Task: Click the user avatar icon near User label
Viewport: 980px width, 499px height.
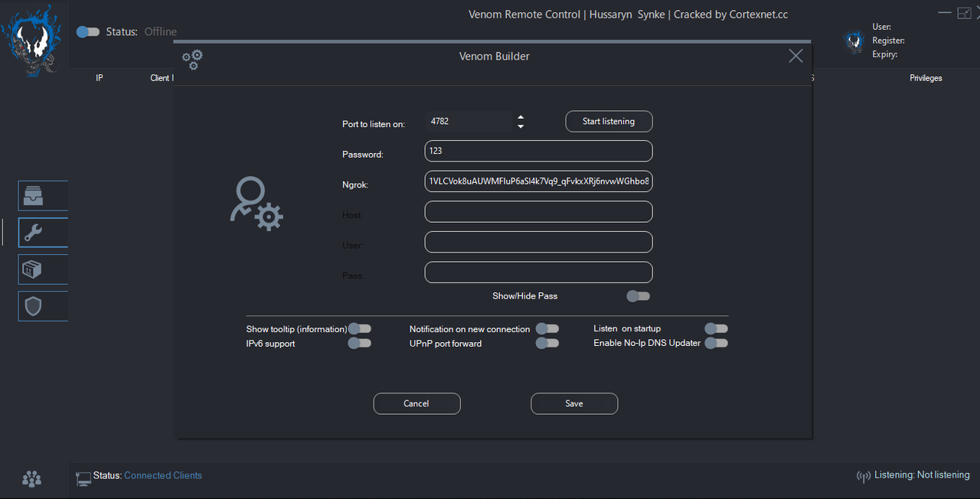Action: [854, 41]
